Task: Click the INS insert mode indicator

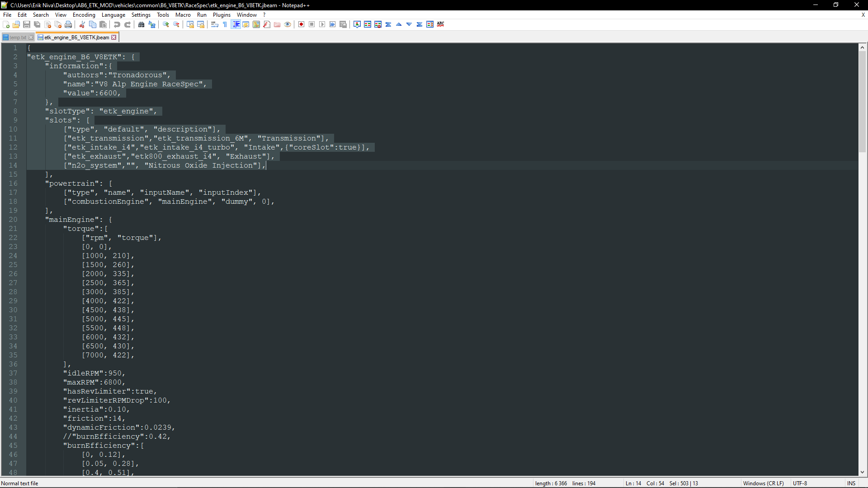Action: (851, 483)
